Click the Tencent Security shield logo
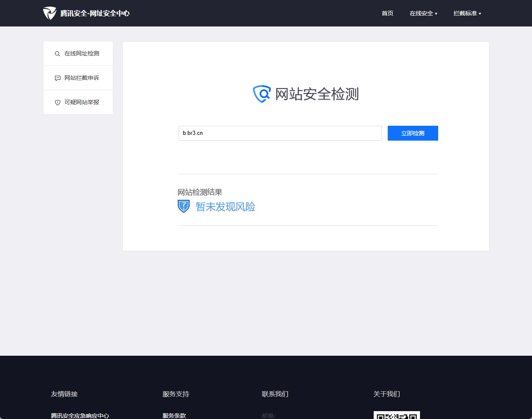This screenshot has width=532, height=419. click(x=50, y=13)
